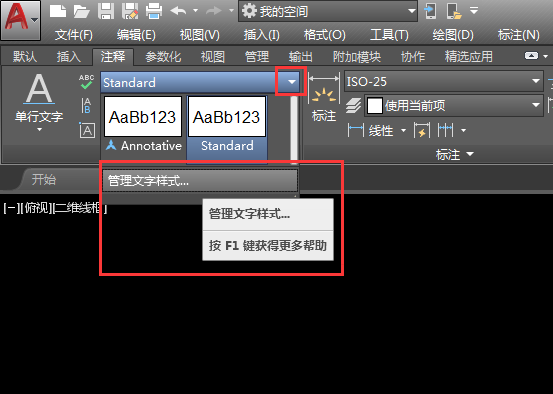Click the 单行文字 large A text tool
Image resolution: width=553 pixels, height=394 pixels.
tap(39, 89)
